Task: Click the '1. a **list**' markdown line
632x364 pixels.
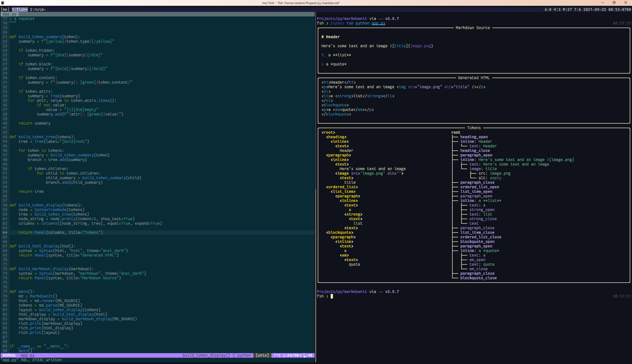Action: coord(336,55)
